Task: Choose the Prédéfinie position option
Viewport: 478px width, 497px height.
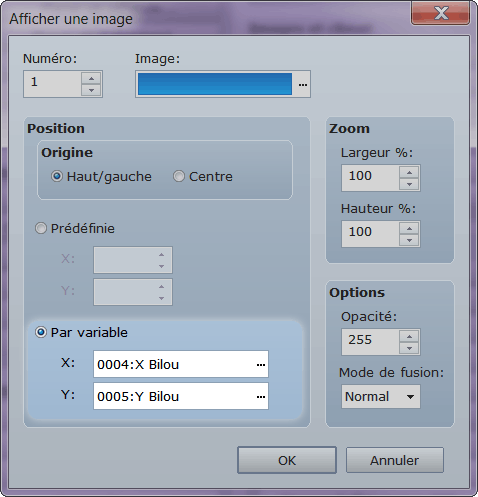Action: [41, 228]
